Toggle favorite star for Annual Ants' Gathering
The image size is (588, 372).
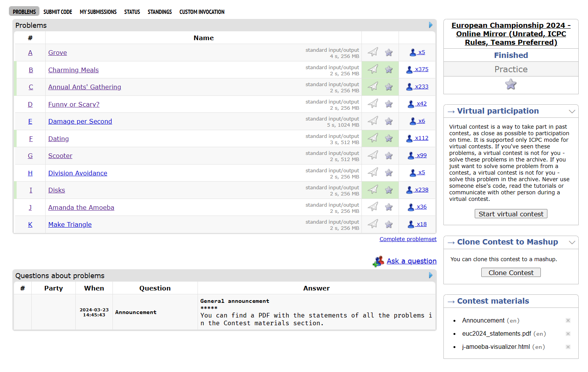(x=389, y=87)
